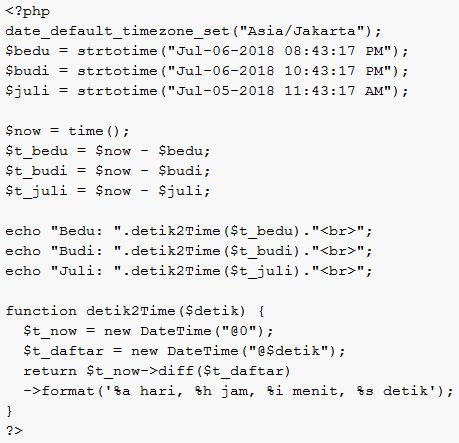Image resolution: width=459 pixels, height=443 pixels.
Task: Click the echo "Juli: " statement
Action: (x=189, y=271)
